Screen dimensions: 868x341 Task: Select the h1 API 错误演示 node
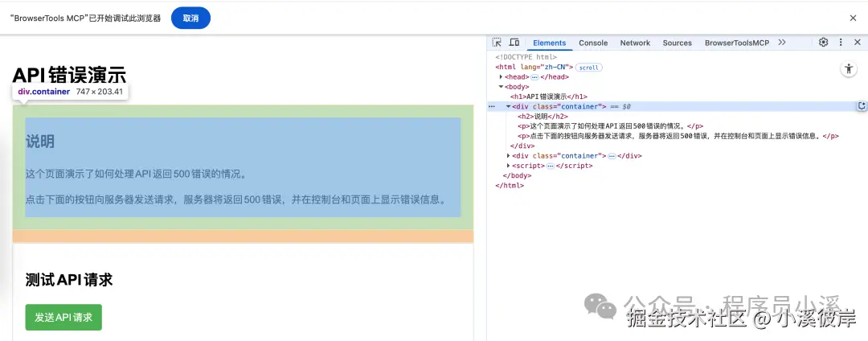click(x=549, y=97)
